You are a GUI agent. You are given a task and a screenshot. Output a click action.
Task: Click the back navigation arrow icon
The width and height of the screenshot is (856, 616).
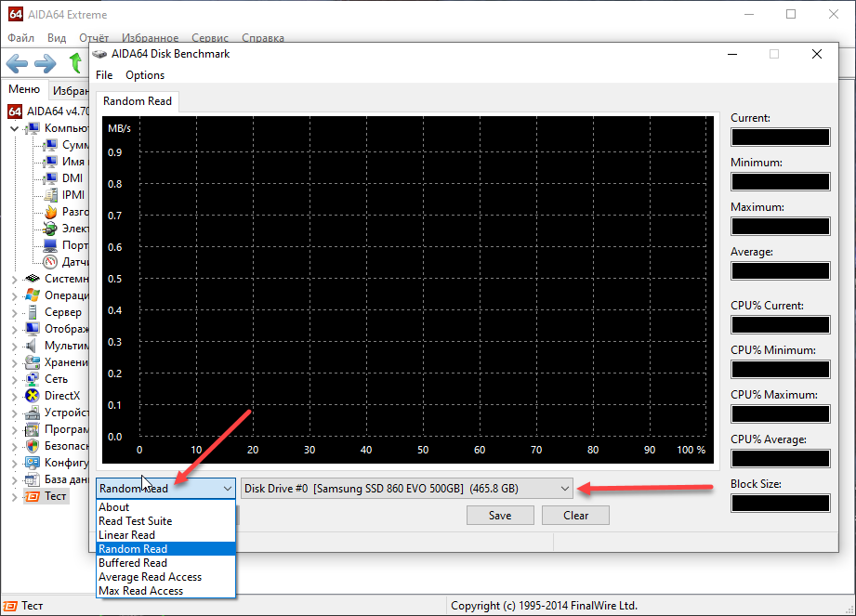click(18, 63)
